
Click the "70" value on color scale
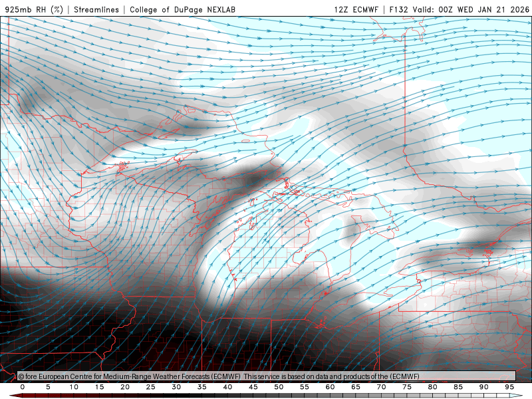(x=381, y=387)
